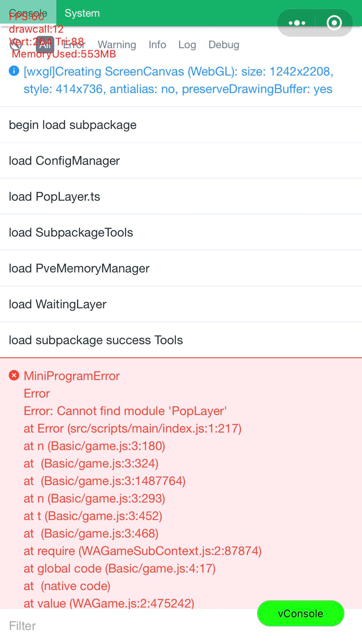Click the clear console log icon
This screenshot has width=362, height=644.
point(15,45)
